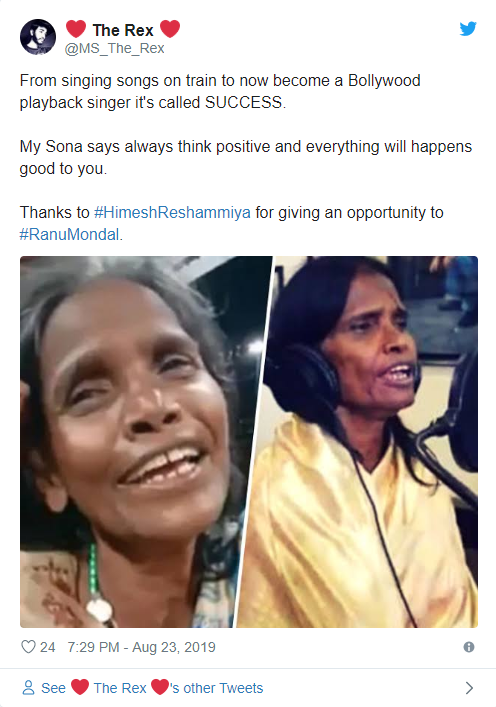496x707 pixels.
Task: Visit the @MS_The_Rex handle
Action: coord(115,48)
